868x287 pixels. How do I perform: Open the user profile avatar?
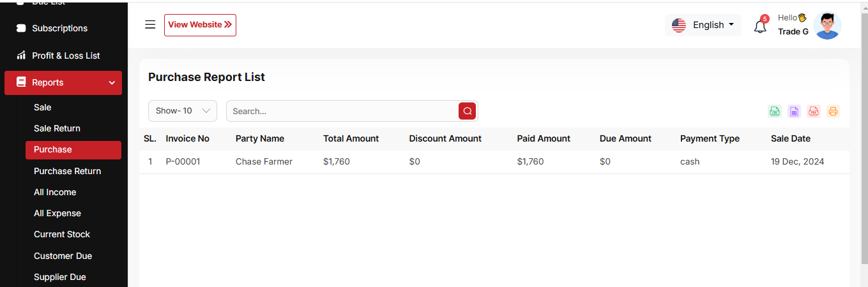click(827, 26)
